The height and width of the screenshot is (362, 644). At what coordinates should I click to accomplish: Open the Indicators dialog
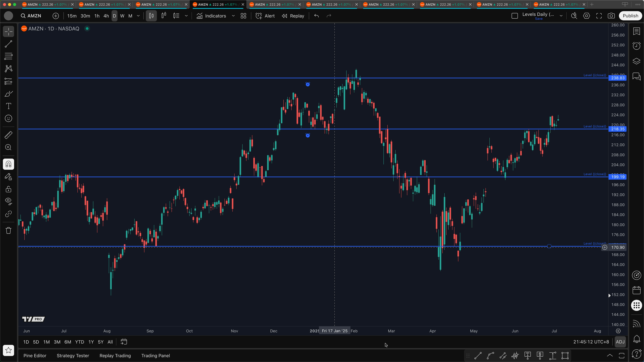(211, 16)
